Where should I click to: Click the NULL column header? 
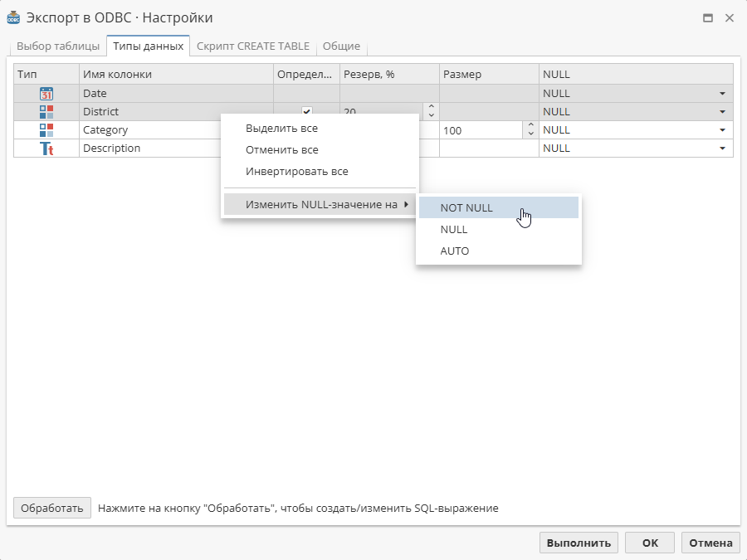coord(636,75)
